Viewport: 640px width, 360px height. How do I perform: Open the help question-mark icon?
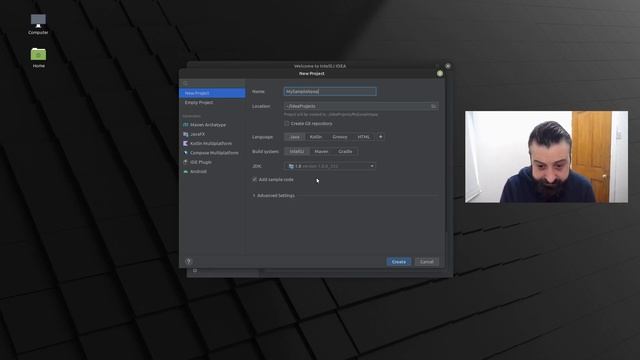[x=189, y=261]
